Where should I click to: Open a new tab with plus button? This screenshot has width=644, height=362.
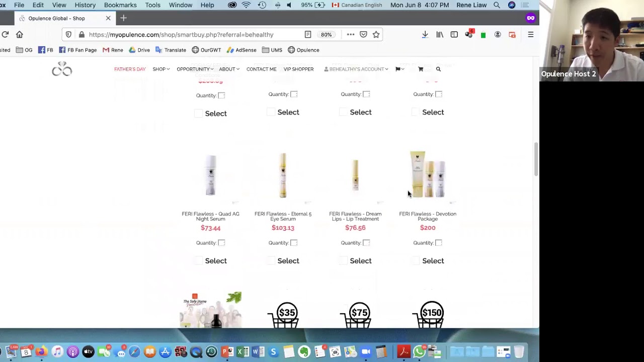(x=123, y=18)
